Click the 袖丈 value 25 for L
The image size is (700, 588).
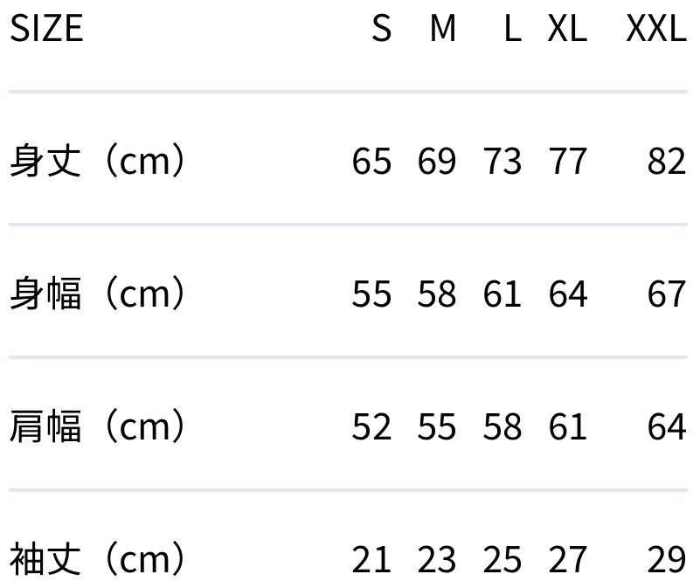tap(502, 559)
